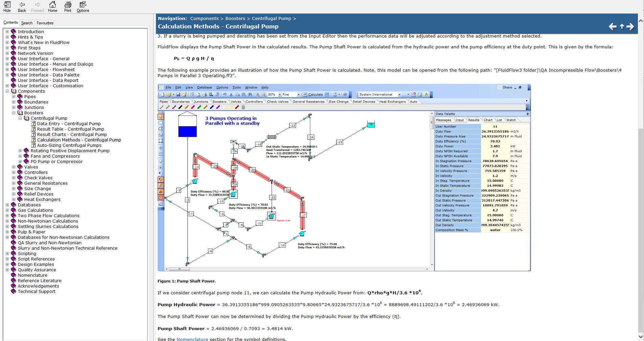This screenshot has height=341, width=644.
Task: Expand the Valves node
Action: (x=14, y=167)
